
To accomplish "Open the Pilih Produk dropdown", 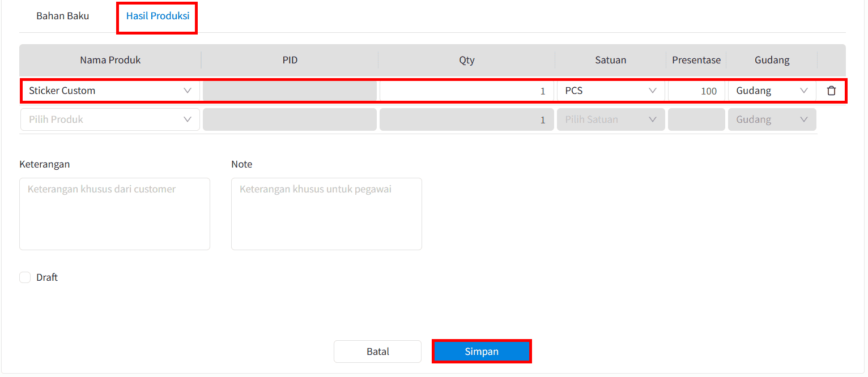I will point(110,119).
